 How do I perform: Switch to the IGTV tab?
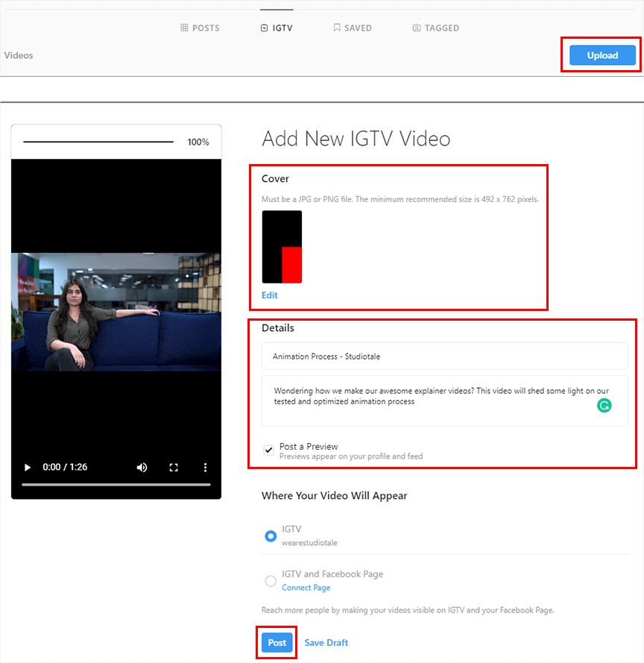(x=277, y=28)
